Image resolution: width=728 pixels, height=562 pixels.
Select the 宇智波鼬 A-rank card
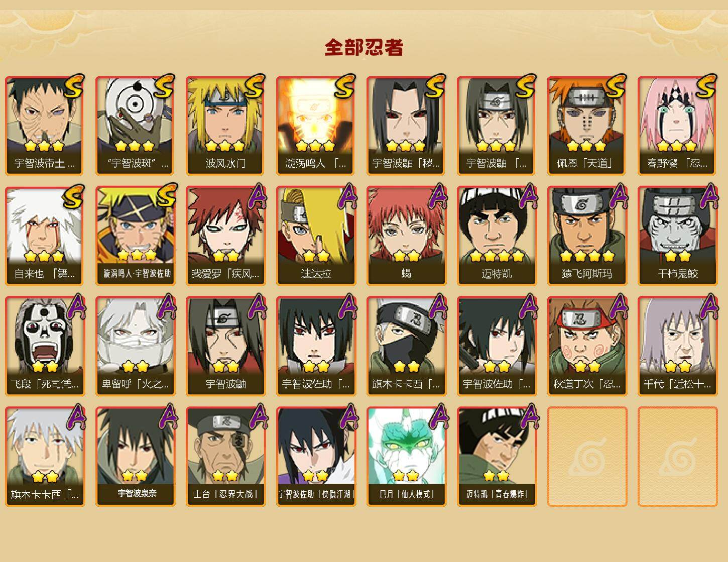[225, 346]
